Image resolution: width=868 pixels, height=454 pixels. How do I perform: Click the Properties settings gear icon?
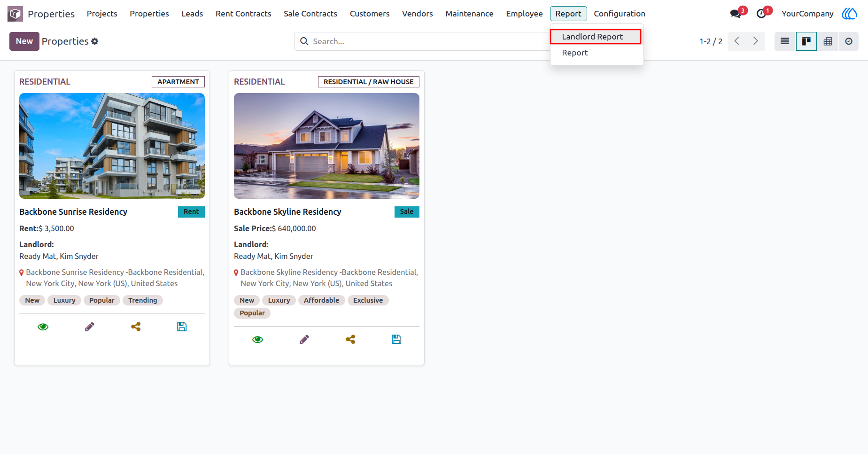(x=95, y=41)
